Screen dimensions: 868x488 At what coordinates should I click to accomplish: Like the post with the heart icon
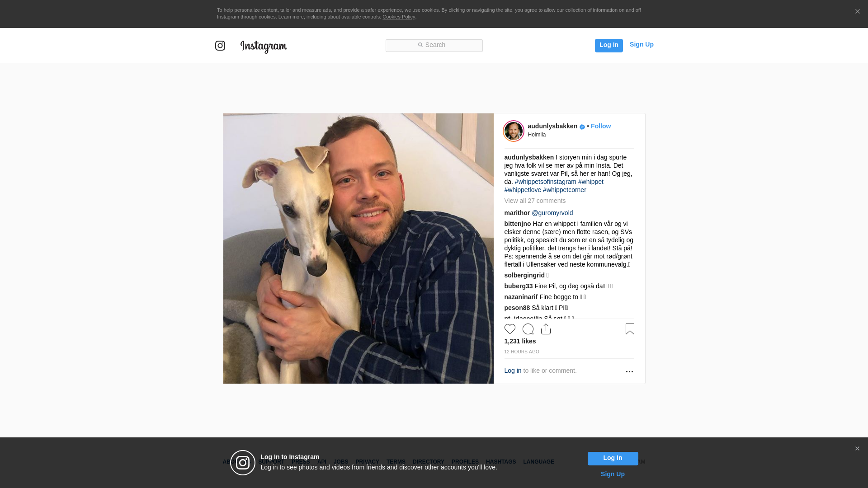tap(509, 329)
